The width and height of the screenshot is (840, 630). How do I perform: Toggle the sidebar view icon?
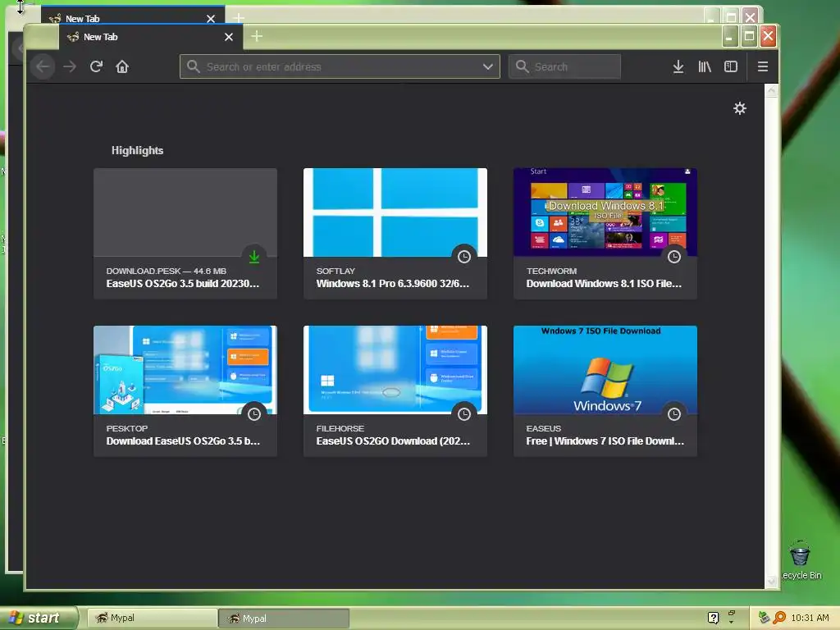731,67
